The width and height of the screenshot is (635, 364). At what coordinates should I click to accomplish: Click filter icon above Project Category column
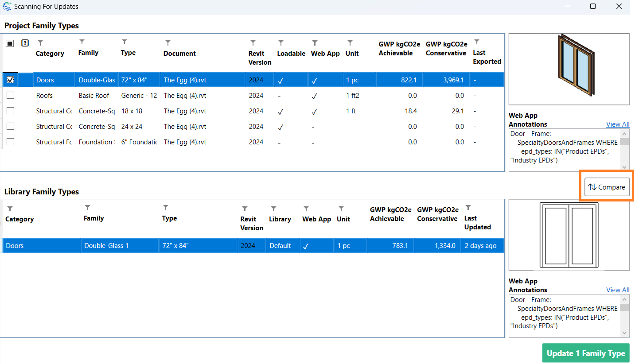40,43
